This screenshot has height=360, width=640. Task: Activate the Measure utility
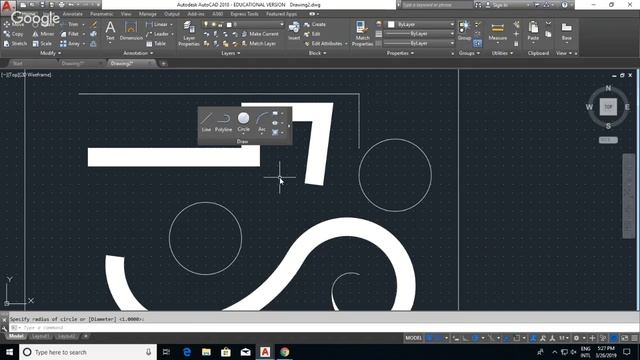[x=498, y=31]
